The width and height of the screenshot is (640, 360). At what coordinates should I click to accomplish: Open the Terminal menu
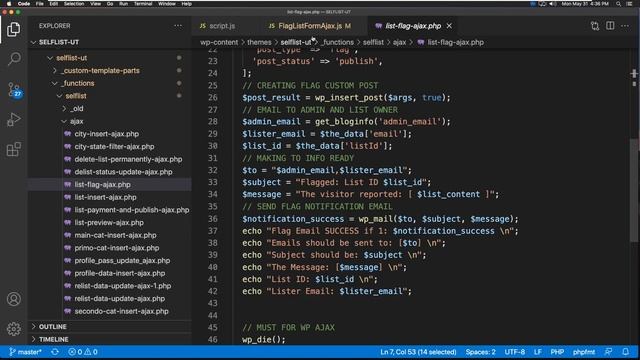pos(143,4)
